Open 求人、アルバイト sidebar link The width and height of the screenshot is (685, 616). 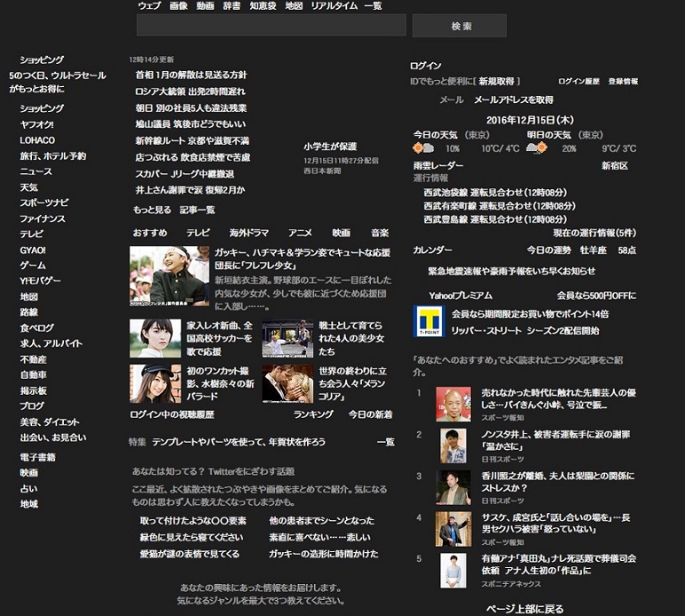(x=51, y=344)
